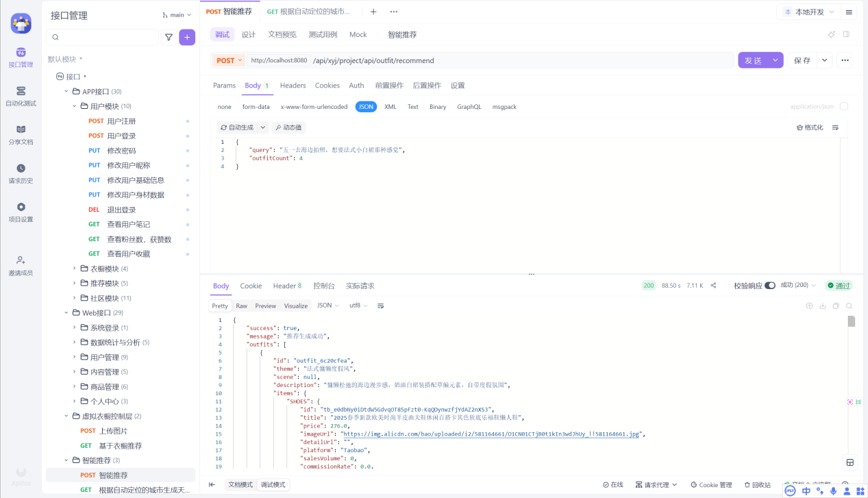Open the utf8 encoding dropdown
The height and width of the screenshot is (498, 868).
[x=358, y=306]
